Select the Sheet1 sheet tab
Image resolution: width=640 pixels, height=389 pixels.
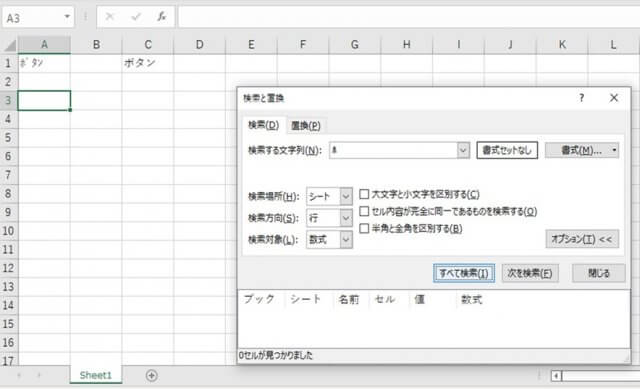click(x=96, y=375)
